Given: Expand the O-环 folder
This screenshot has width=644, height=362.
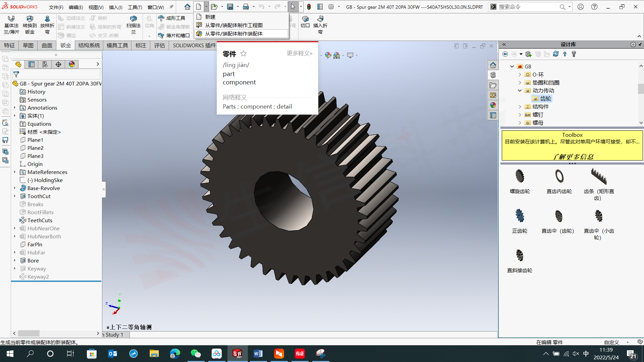Looking at the screenshot, I should [520, 74].
